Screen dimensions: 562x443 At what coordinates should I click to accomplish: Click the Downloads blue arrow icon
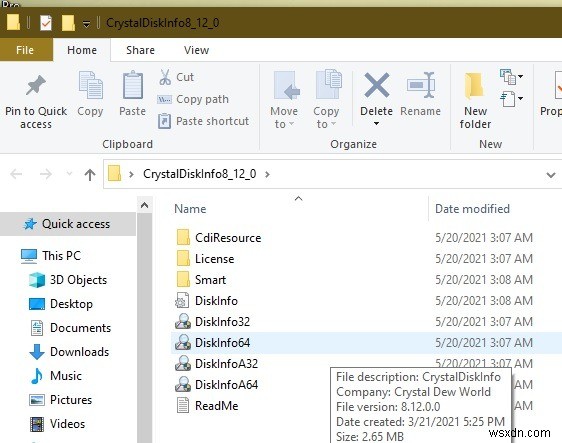click(37, 352)
